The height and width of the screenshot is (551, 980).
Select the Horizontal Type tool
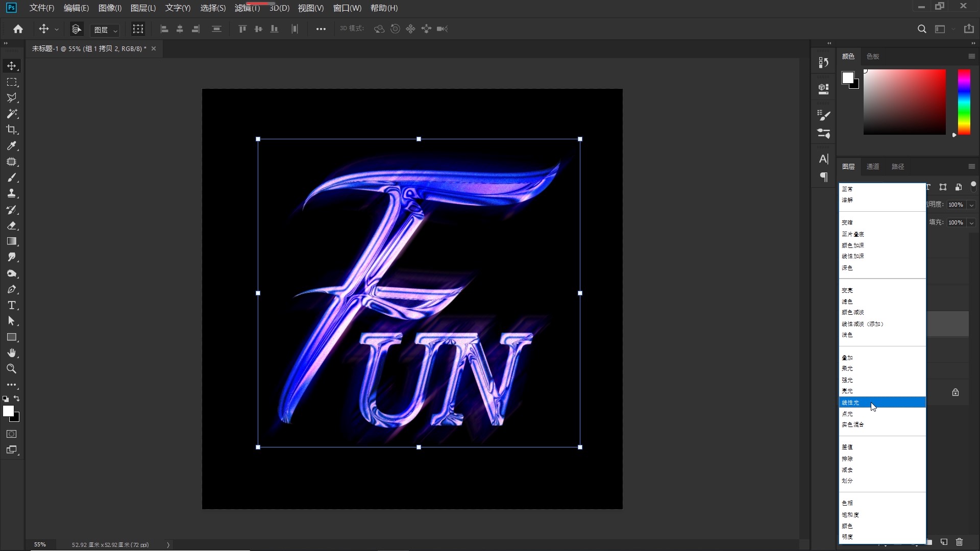pyautogui.click(x=12, y=305)
